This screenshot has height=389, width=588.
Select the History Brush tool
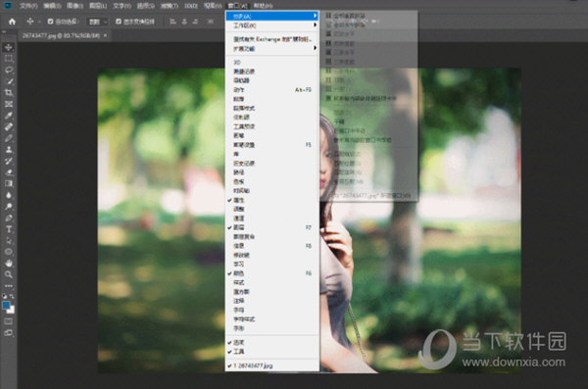(x=9, y=161)
